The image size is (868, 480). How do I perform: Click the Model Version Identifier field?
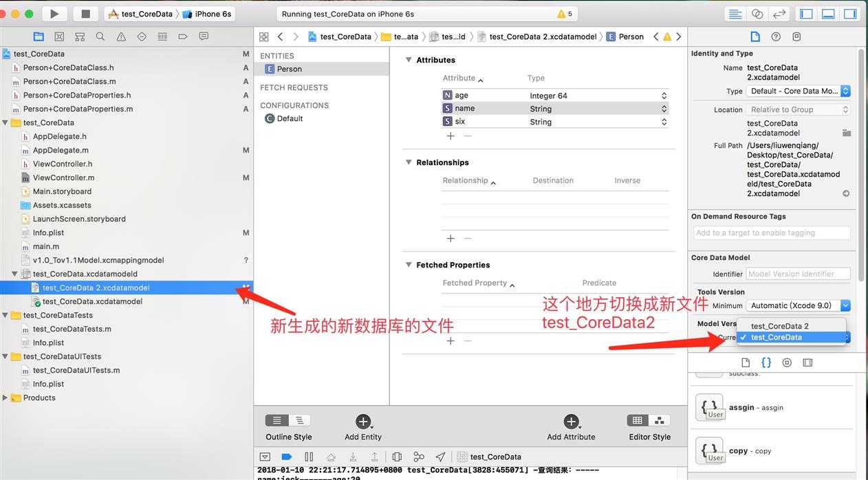click(799, 274)
